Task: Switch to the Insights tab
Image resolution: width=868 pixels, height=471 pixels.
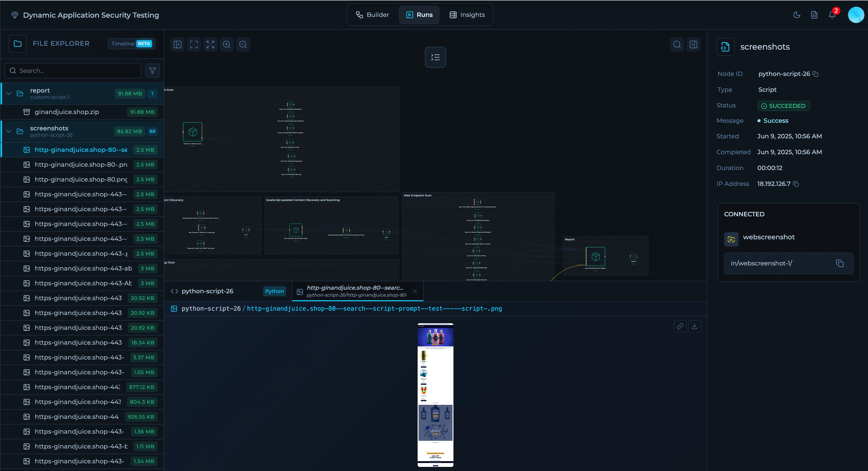Action: click(467, 15)
